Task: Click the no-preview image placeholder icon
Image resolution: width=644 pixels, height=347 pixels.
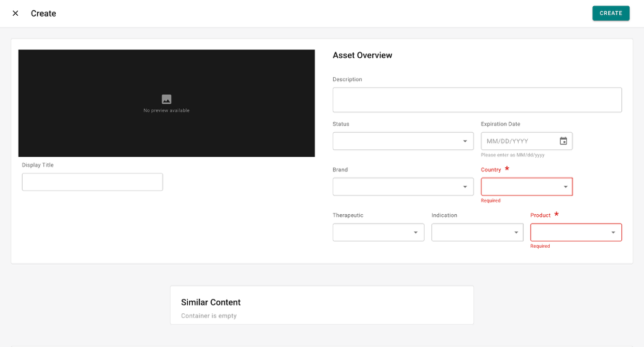Action: coord(167,99)
